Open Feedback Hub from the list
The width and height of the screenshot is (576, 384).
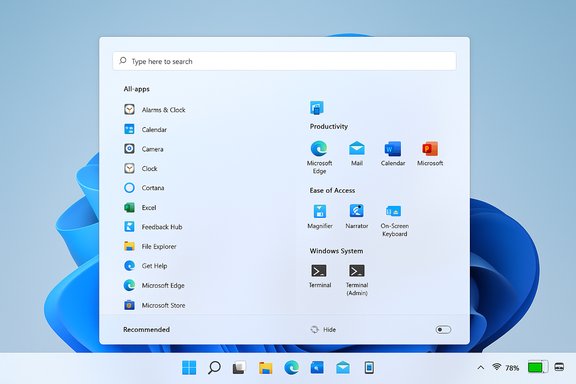pos(153,227)
